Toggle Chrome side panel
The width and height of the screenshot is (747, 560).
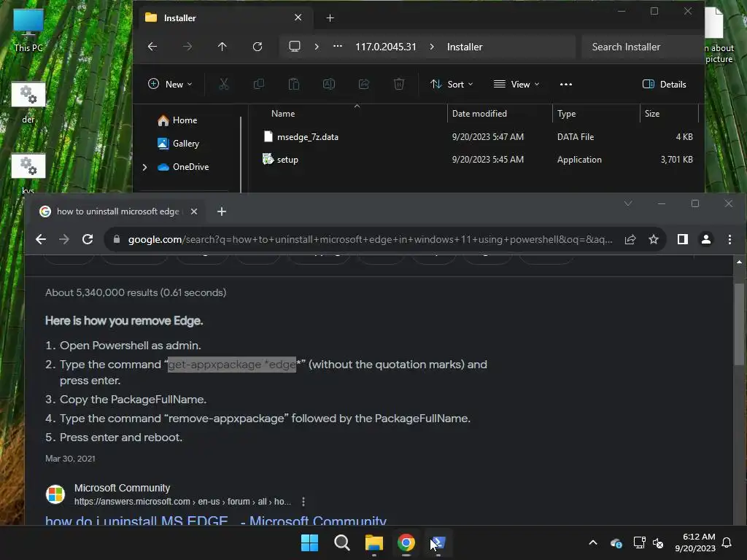(x=683, y=239)
